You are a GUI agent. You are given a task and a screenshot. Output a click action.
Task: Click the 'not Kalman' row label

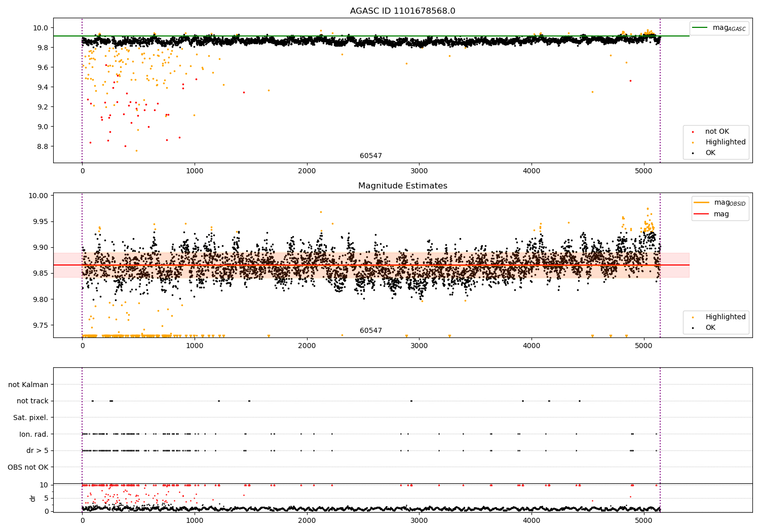pos(28,385)
